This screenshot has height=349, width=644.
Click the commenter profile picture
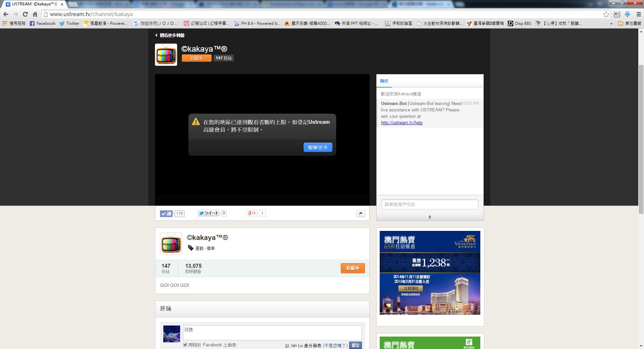172,334
